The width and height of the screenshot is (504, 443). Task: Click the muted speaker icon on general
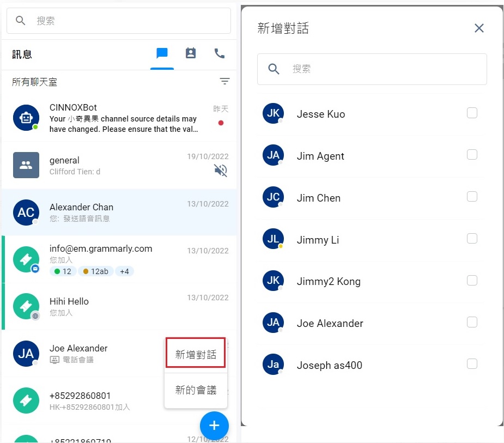tap(221, 170)
